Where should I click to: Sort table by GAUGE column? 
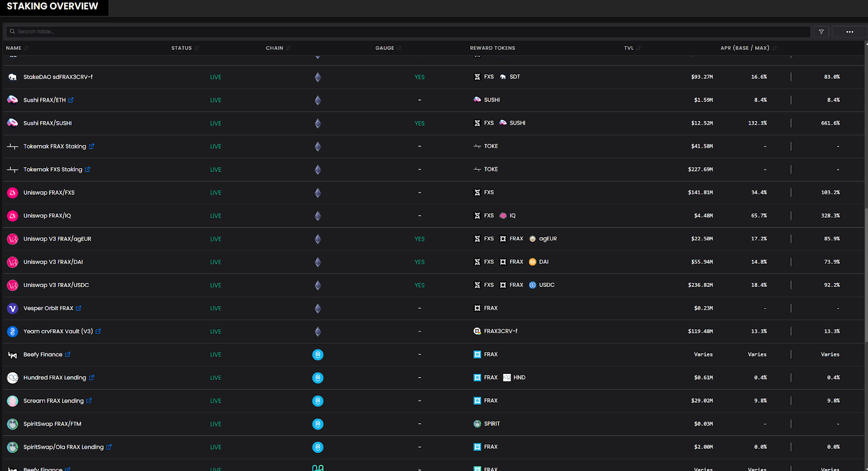point(388,48)
